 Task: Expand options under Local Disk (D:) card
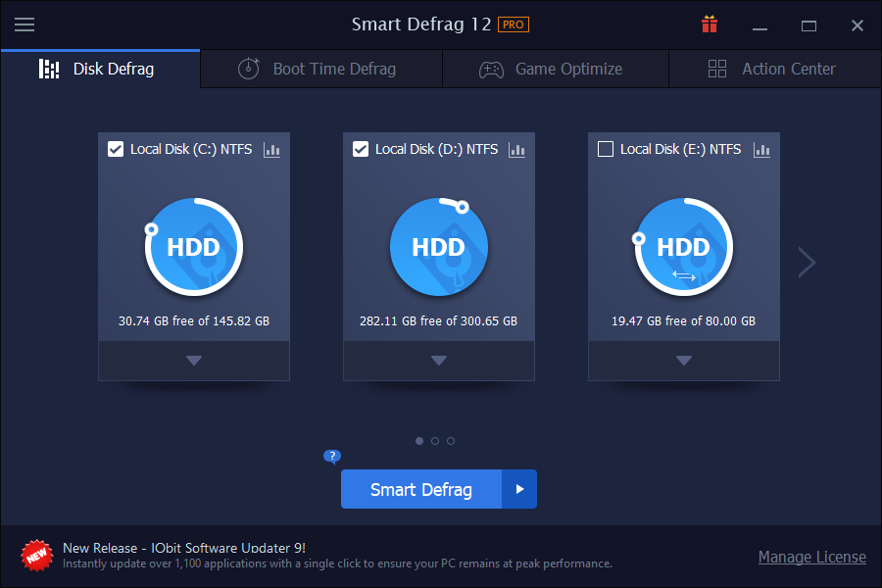click(x=439, y=361)
